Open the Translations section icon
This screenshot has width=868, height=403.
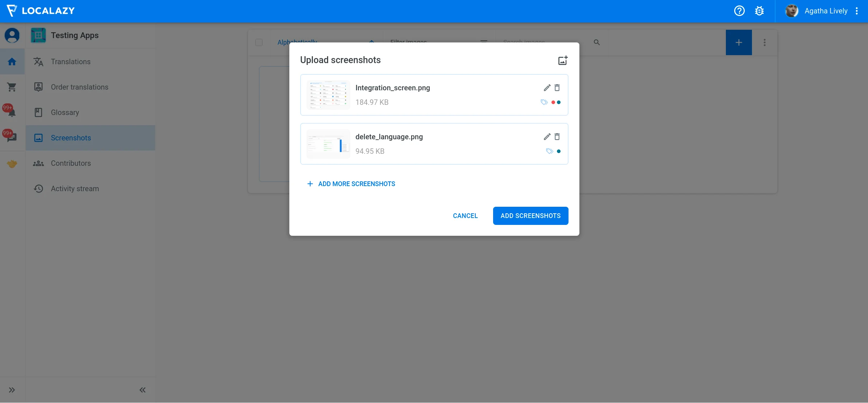tap(38, 62)
